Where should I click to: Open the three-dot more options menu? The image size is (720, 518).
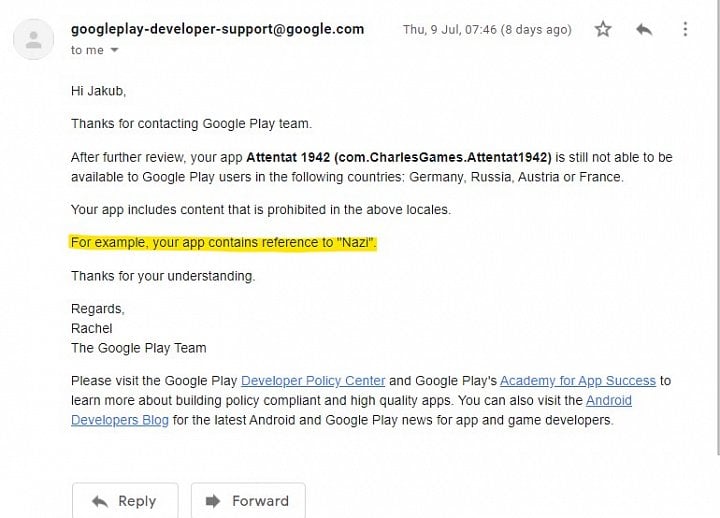pyautogui.click(x=685, y=30)
